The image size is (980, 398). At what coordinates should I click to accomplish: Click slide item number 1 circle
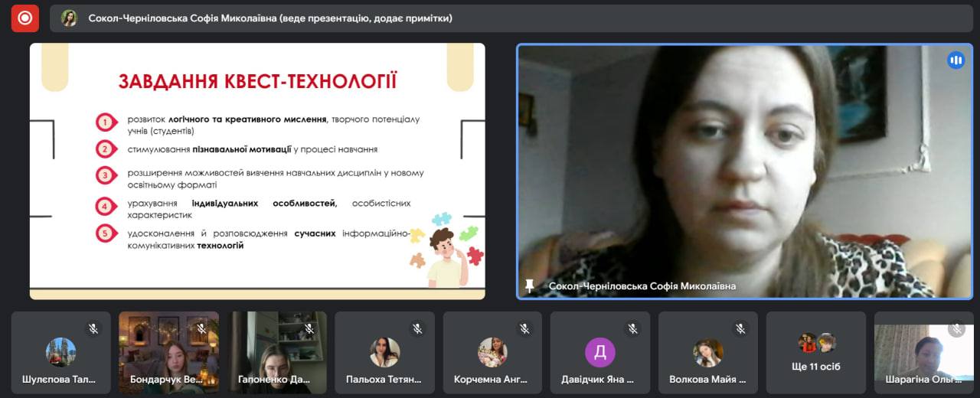pyautogui.click(x=104, y=122)
